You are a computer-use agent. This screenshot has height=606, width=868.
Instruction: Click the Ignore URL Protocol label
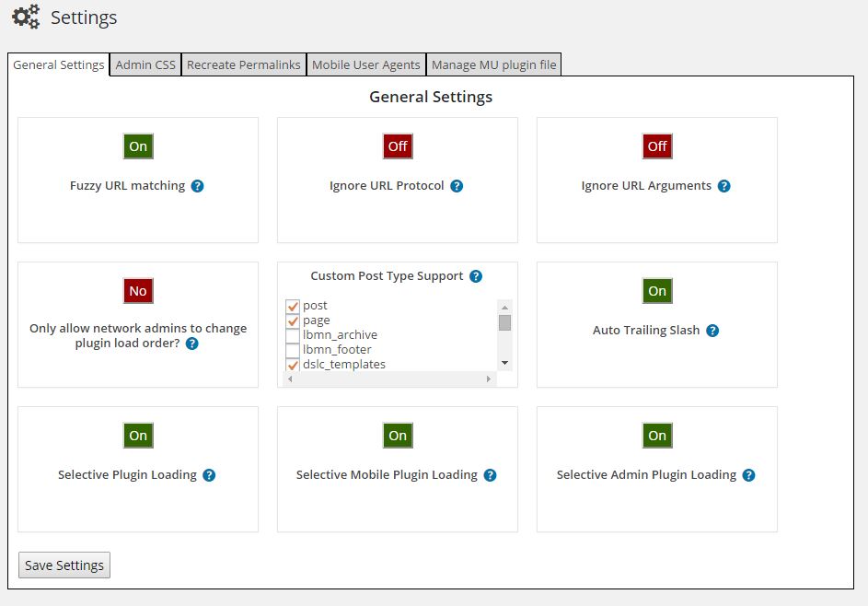pos(387,185)
